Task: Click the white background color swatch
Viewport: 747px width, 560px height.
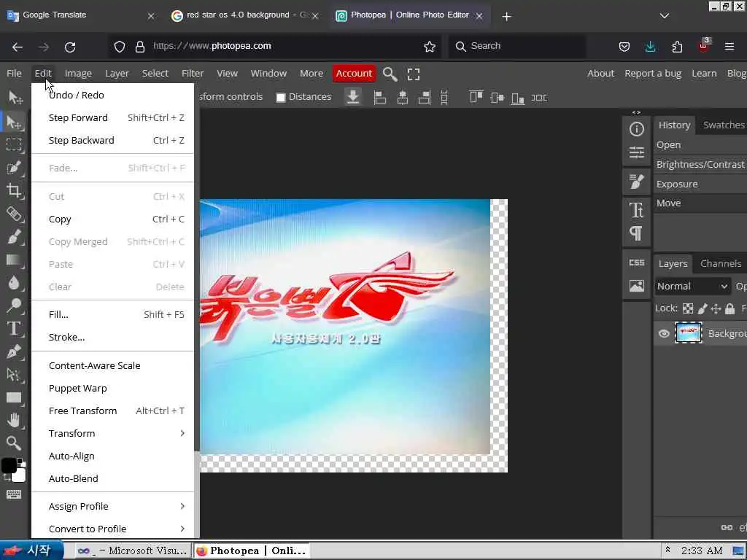Action: pyautogui.click(x=20, y=475)
